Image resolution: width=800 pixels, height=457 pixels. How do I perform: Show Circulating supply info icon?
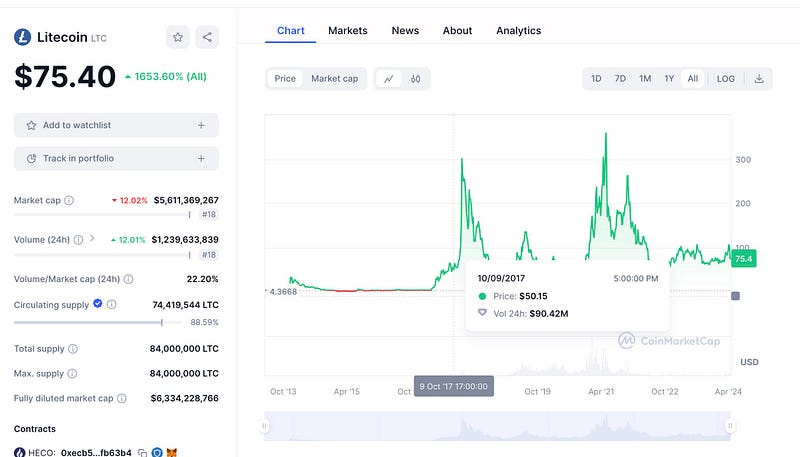point(112,304)
